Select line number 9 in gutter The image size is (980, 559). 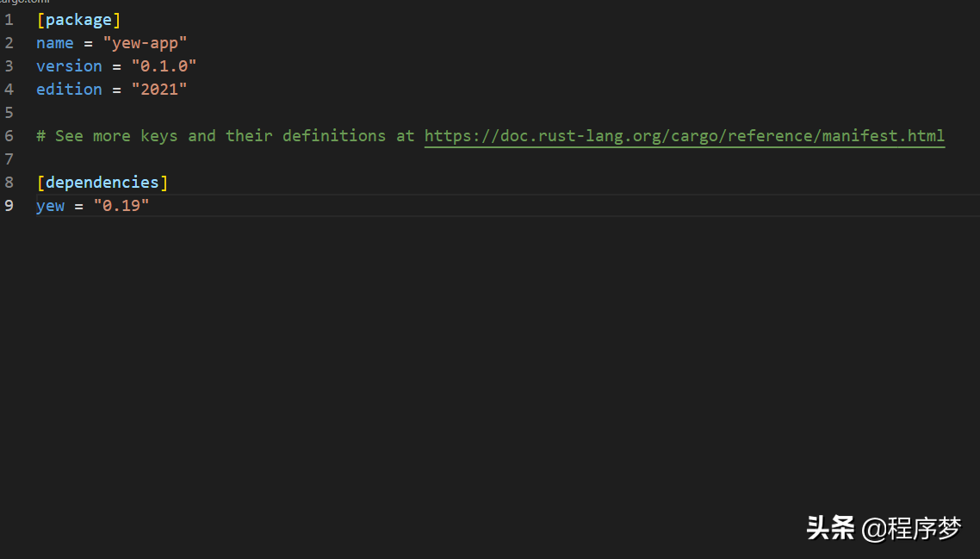click(x=9, y=206)
